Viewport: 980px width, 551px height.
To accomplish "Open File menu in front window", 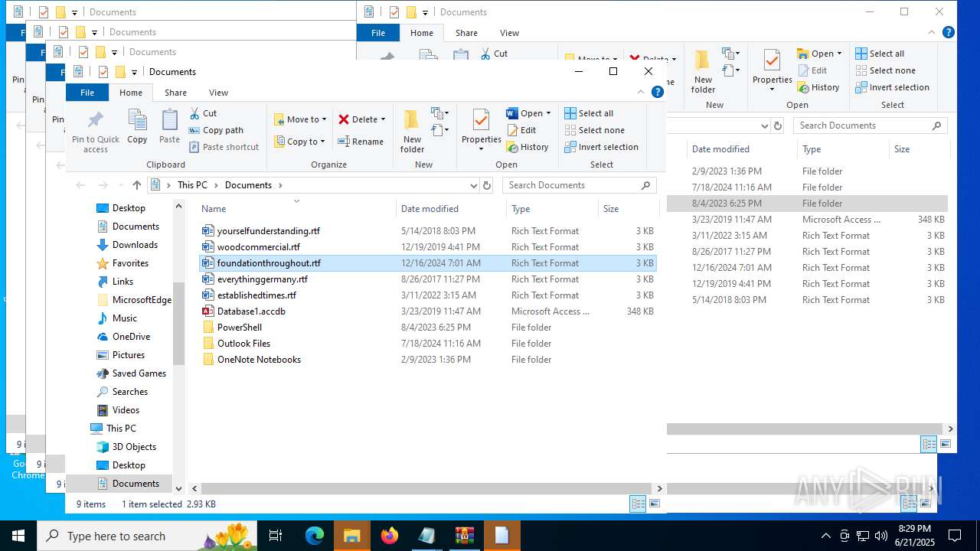I will click(x=87, y=93).
